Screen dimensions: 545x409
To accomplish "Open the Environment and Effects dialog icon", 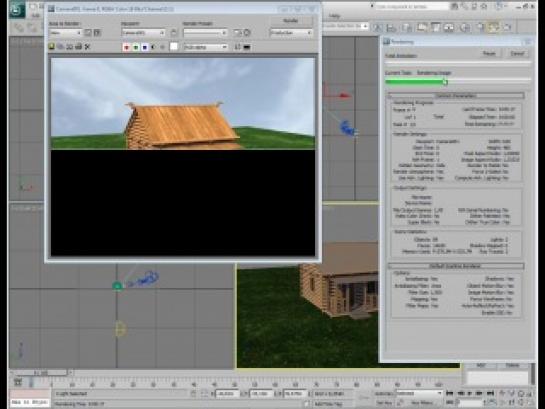I will coord(247,33).
